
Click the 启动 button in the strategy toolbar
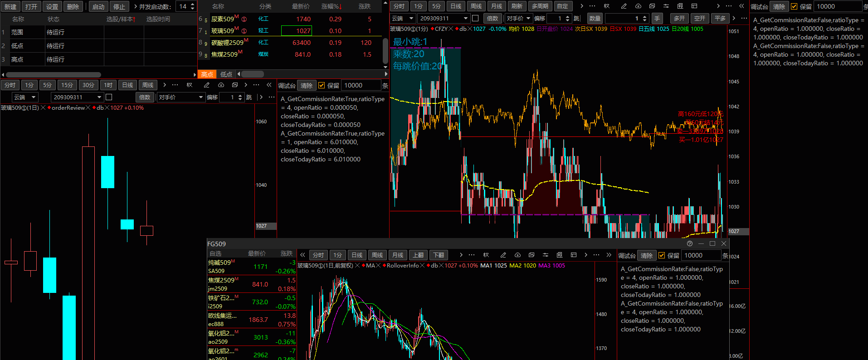pos(98,7)
